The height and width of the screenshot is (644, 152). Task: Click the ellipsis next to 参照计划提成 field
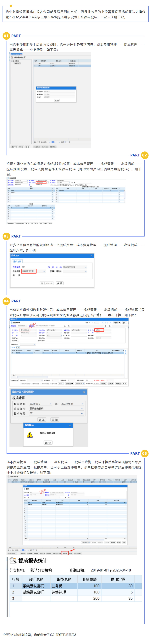pyautogui.click(x=86, y=271)
